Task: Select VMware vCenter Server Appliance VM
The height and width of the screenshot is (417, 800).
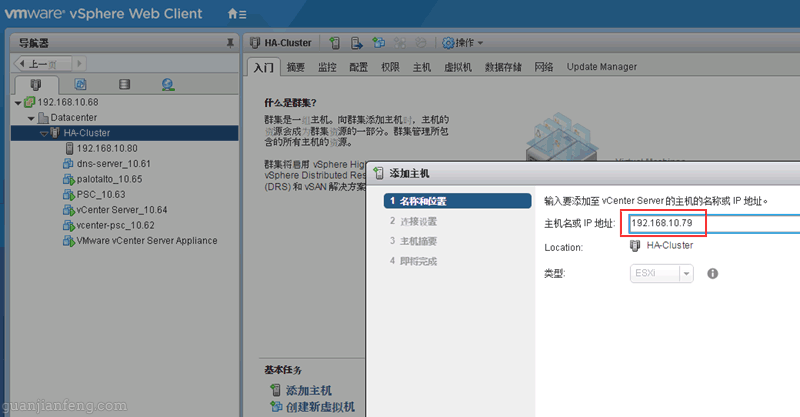Action: tap(147, 240)
